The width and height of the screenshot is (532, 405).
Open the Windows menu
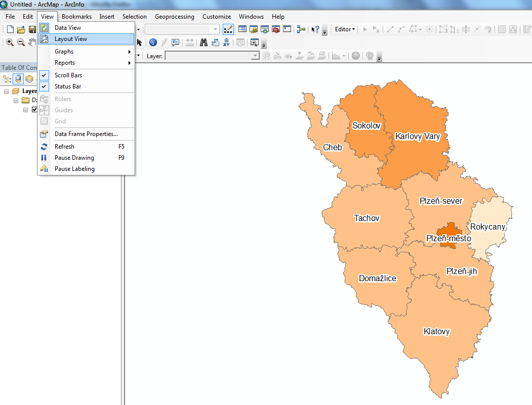[x=251, y=17]
